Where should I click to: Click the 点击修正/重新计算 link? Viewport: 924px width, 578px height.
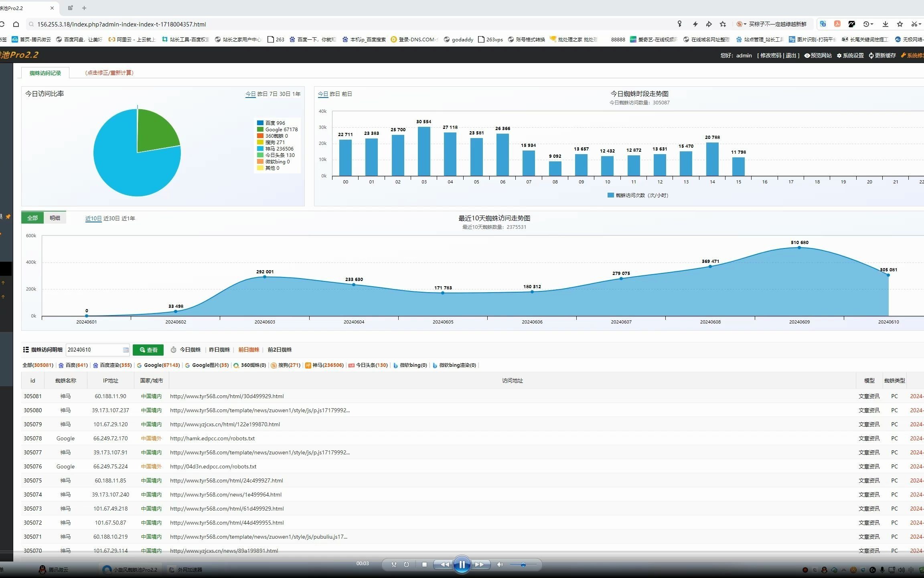coord(109,73)
